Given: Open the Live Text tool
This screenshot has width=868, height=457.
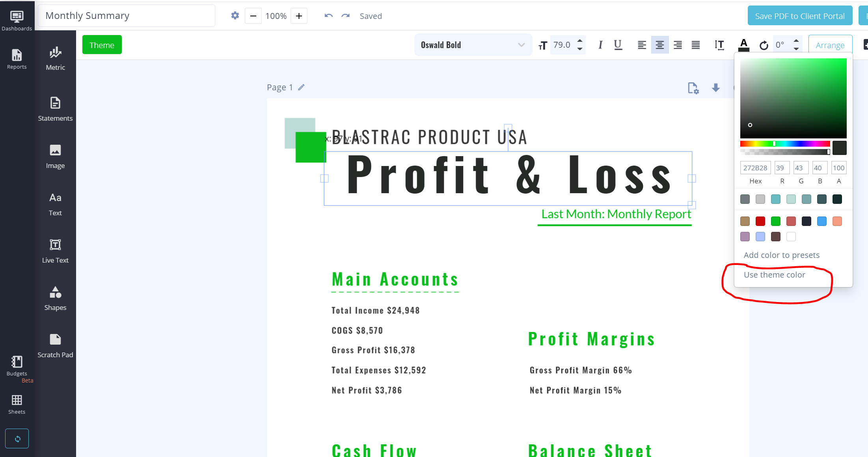Looking at the screenshot, I should [x=54, y=250].
